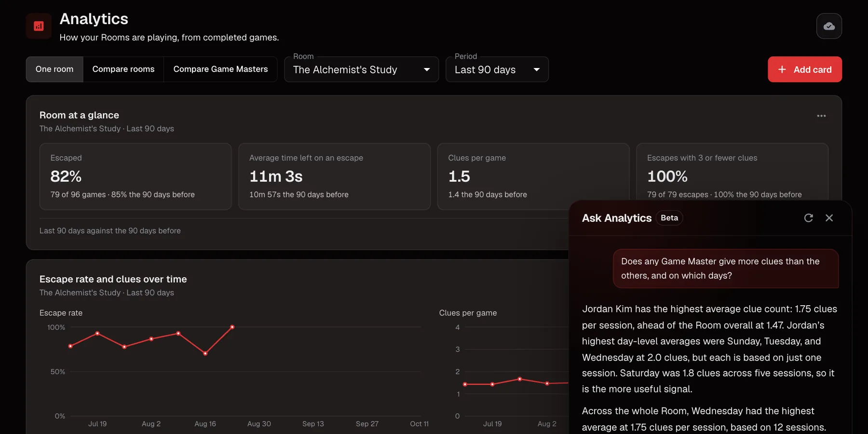Open the Compare Game Masters tab
The height and width of the screenshot is (434, 868).
point(220,69)
